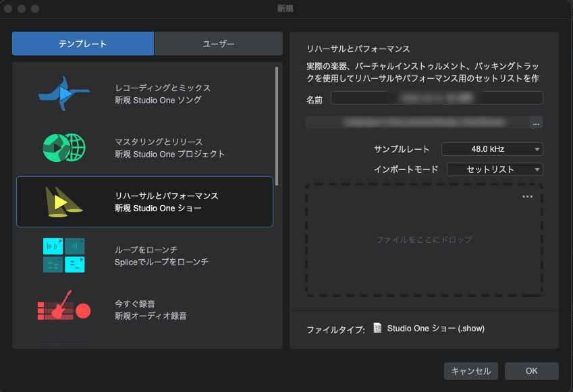This screenshot has width=573, height=392.
Task: Confirm with the OK button
Action: coord(532,371)
